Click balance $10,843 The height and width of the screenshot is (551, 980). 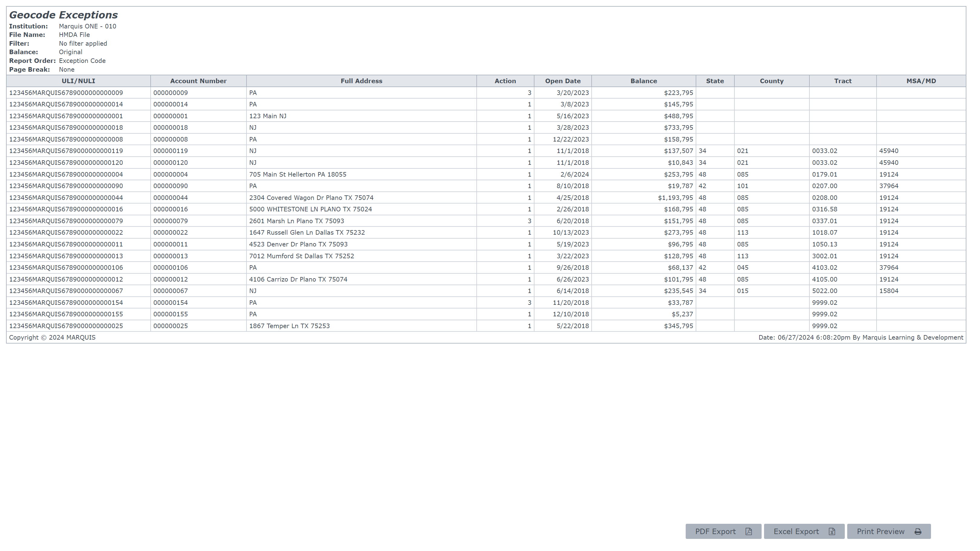680,162
